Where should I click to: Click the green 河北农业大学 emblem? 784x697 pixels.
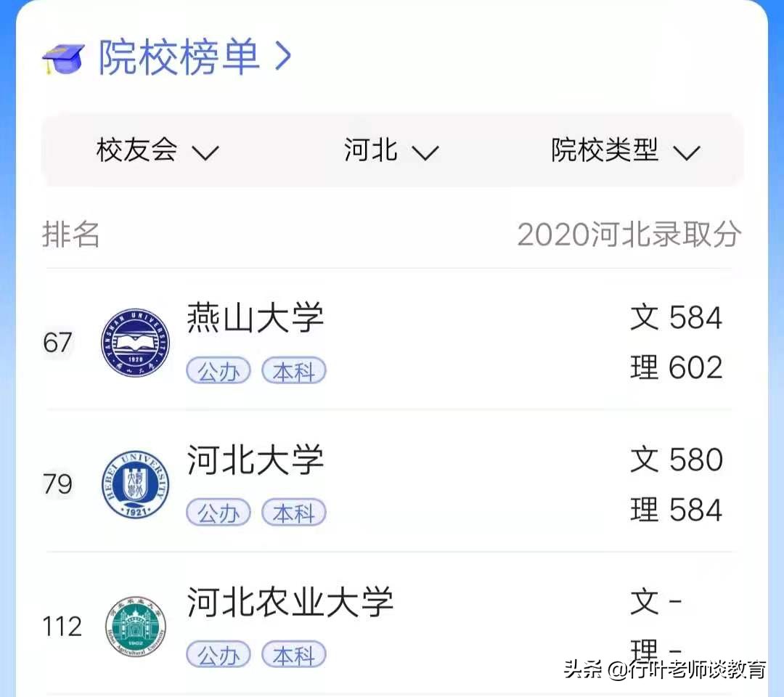tap(134, 626)
